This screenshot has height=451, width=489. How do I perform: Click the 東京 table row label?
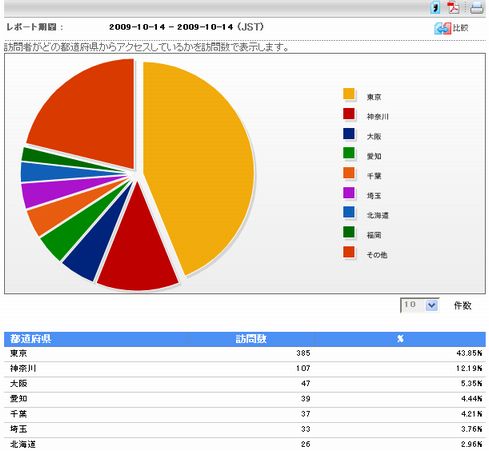(18, 353)
